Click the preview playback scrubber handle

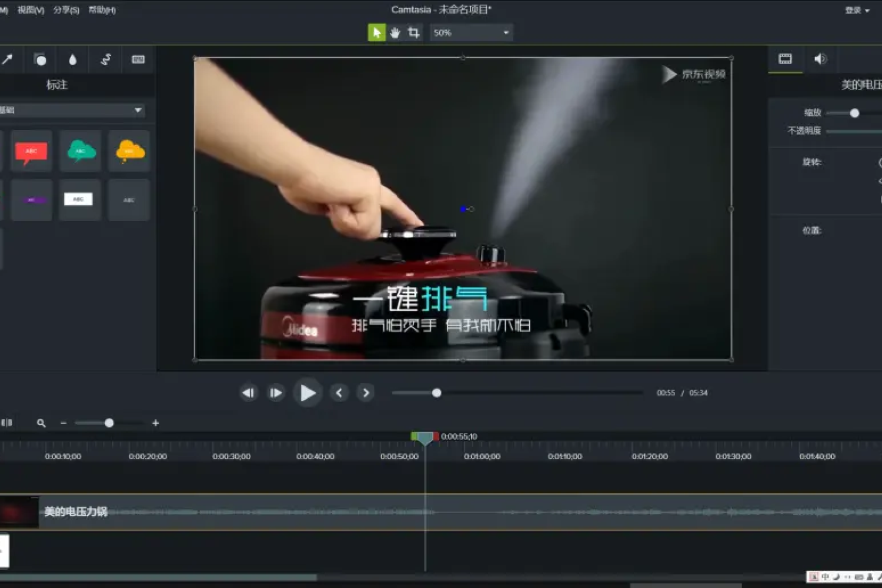(436, 393)
